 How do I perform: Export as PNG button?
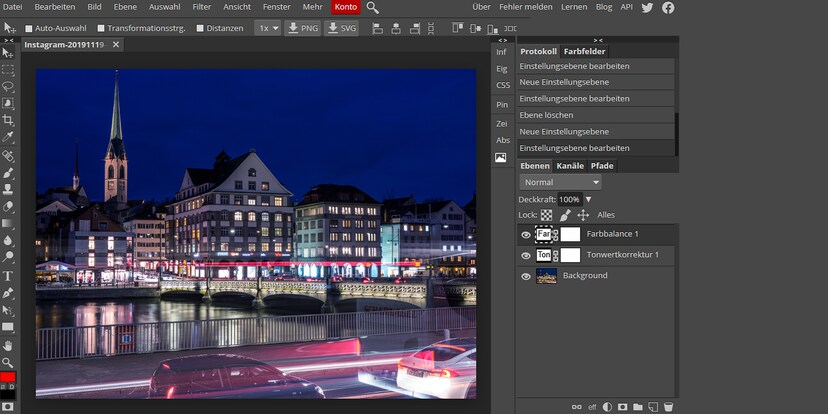coord(303,28)
